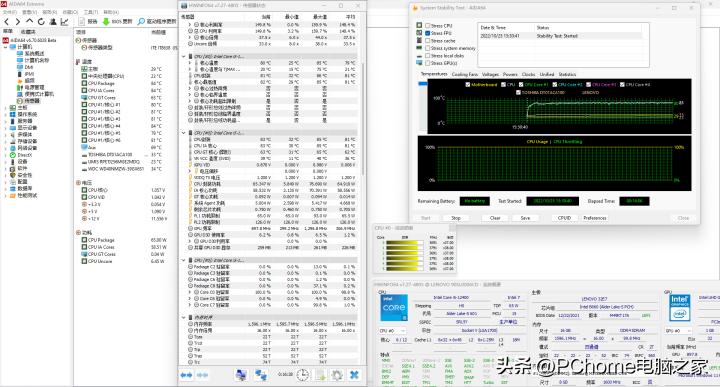
Task: Click Clear button in stability test
Action: point(495,218)
